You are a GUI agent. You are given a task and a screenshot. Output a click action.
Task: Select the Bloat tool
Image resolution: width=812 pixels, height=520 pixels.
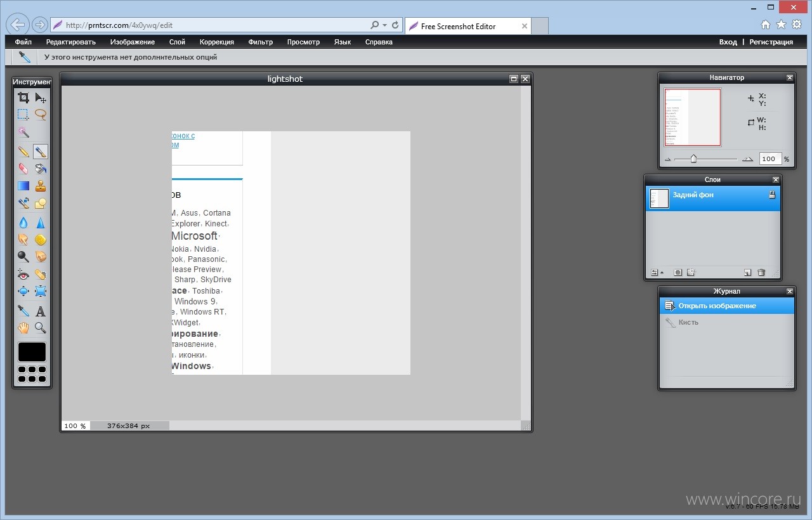pos(23,292)
